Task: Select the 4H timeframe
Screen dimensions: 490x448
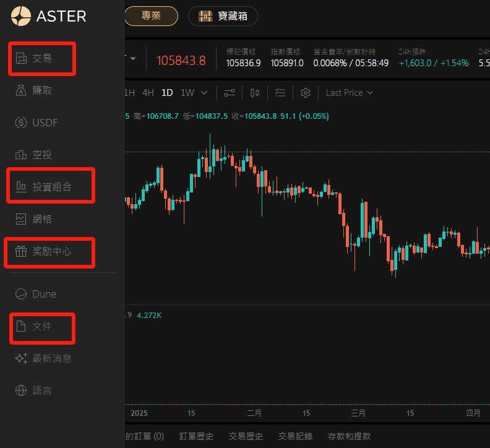Action: coord(148,93)
